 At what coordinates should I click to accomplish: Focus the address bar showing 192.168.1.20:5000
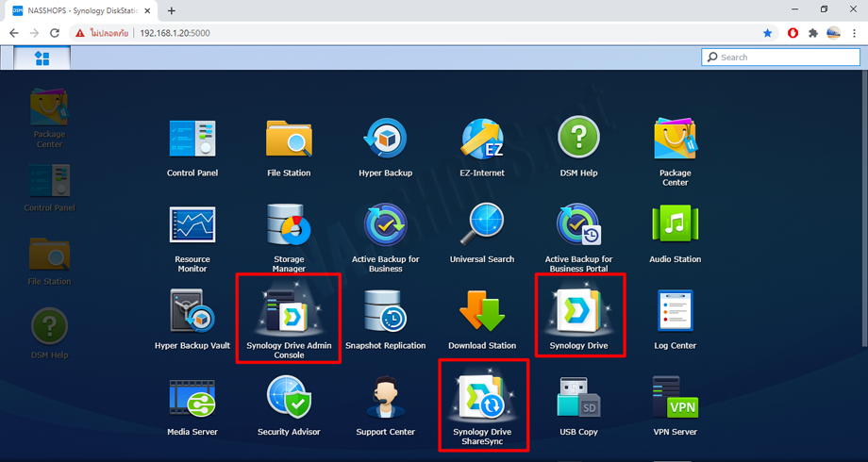tap(175, 33)
